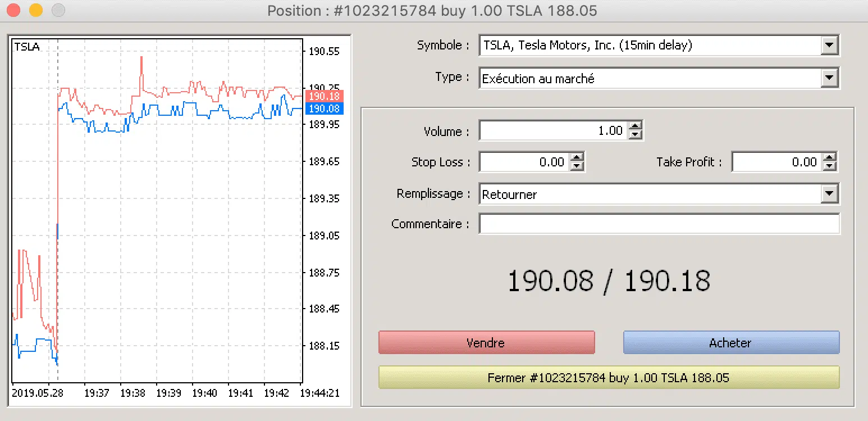868x421 pixels.
Task: Focus the Volume input field
Action: coord(552,131)
